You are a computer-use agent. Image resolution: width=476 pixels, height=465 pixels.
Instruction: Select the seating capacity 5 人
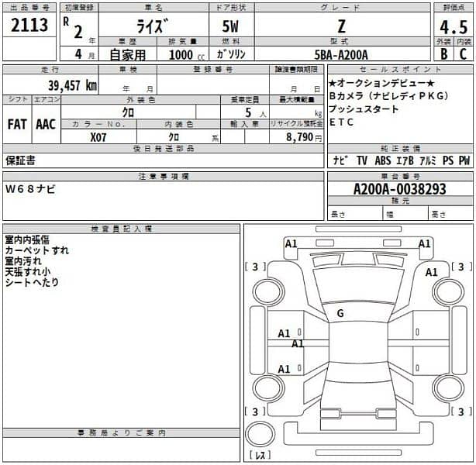click(x=255, y=113)
